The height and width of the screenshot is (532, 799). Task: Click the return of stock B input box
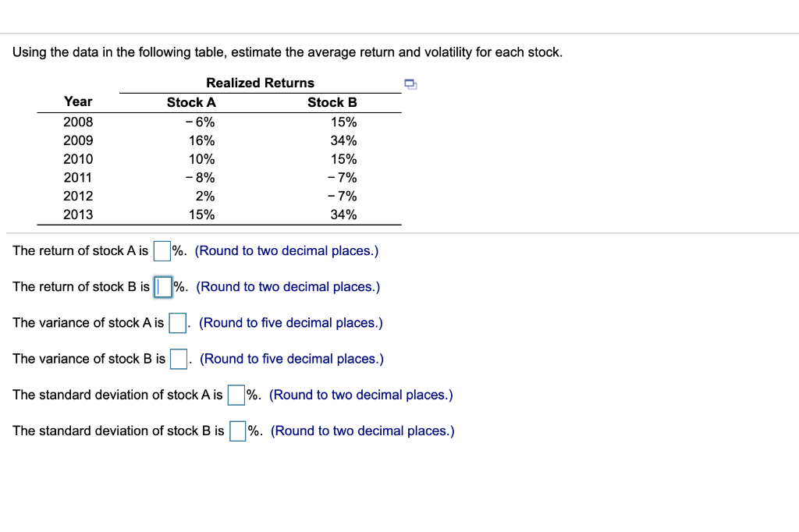[162, 286]
